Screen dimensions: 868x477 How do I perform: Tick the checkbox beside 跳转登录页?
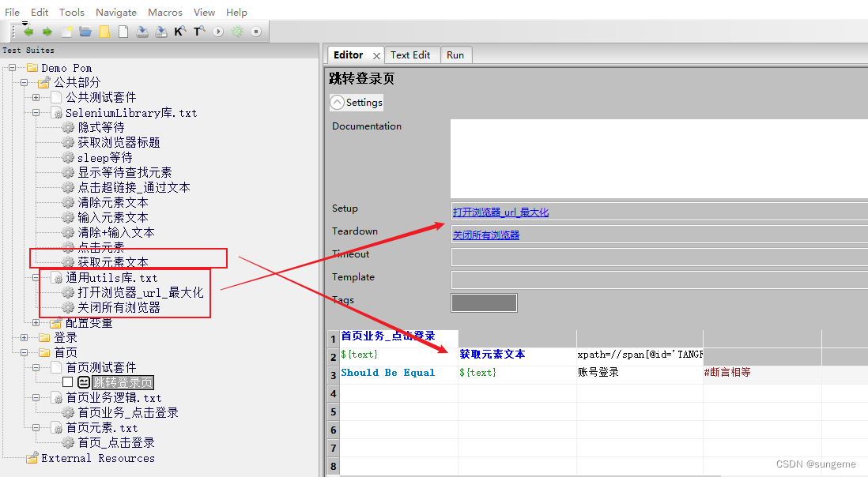point(67,382)
